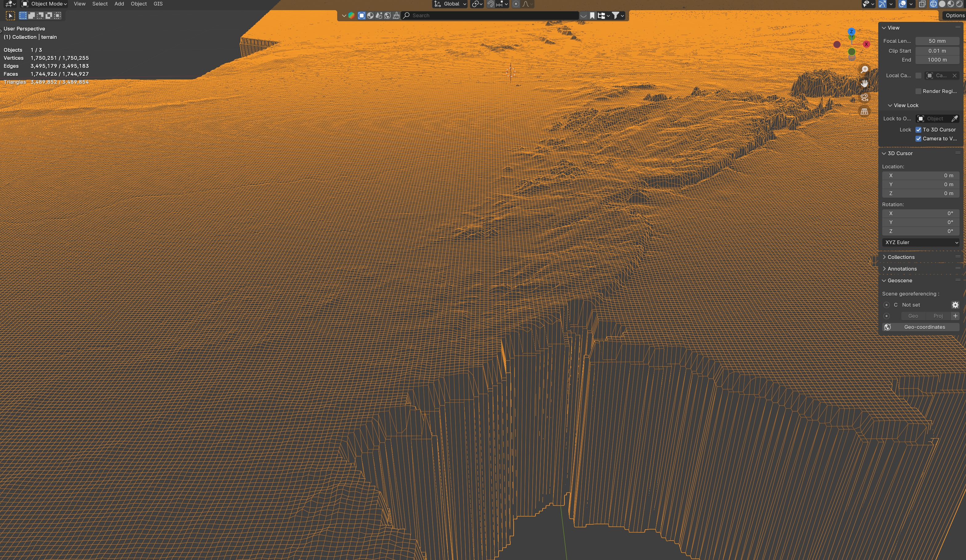Click the pan view hand icon
Screen dimensions: 966x560
coord(864,83)
